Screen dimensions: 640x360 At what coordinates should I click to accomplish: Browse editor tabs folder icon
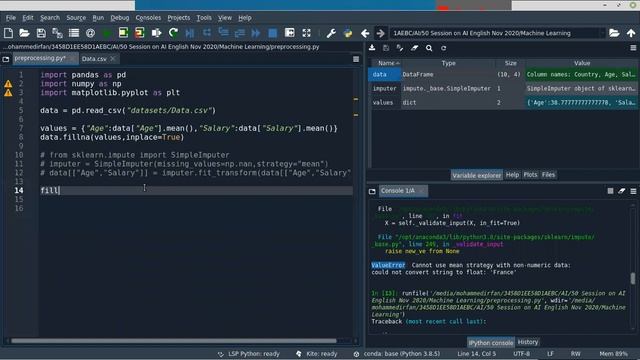[6, 59]
